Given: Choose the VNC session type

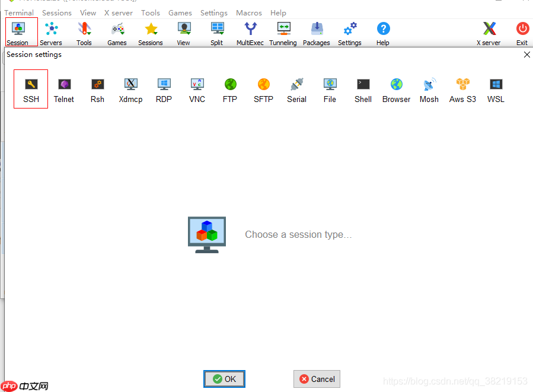Looking at the screenshot, I should point(197,90).
